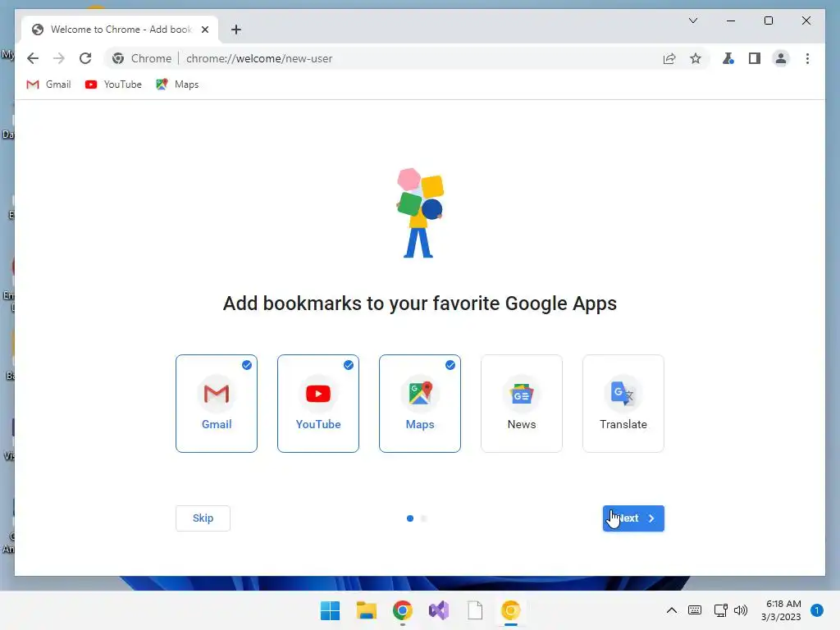Click the first onboarding page indicator dot
This screenshot has width=840, height=630.
410,518
